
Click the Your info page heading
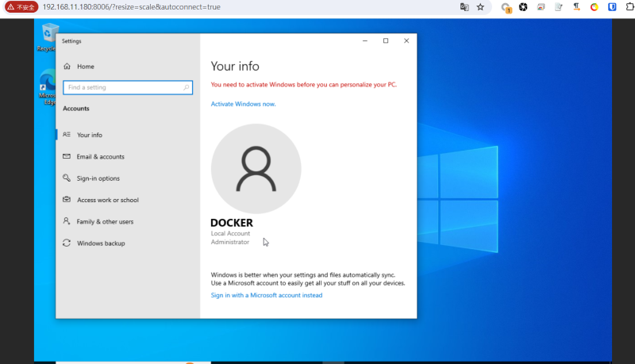[x=235, y=66]
